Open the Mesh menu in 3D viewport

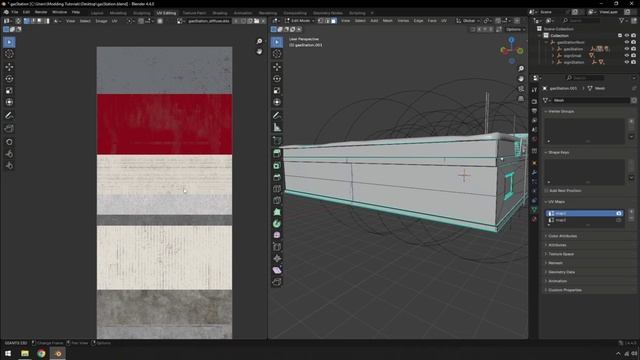(x=387, y=20)
